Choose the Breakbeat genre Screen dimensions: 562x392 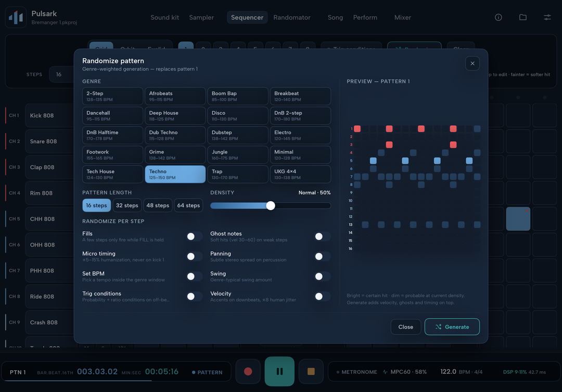click(300, 96)
